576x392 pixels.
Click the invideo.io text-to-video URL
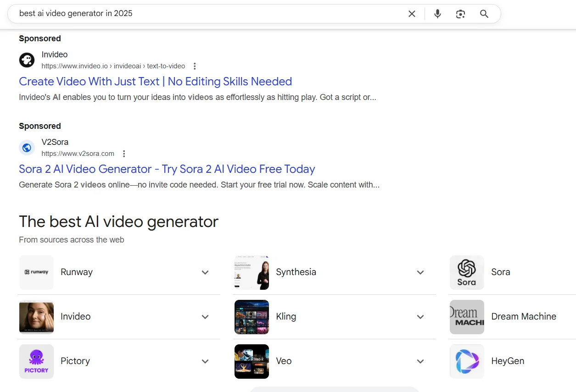pos(113,66)
